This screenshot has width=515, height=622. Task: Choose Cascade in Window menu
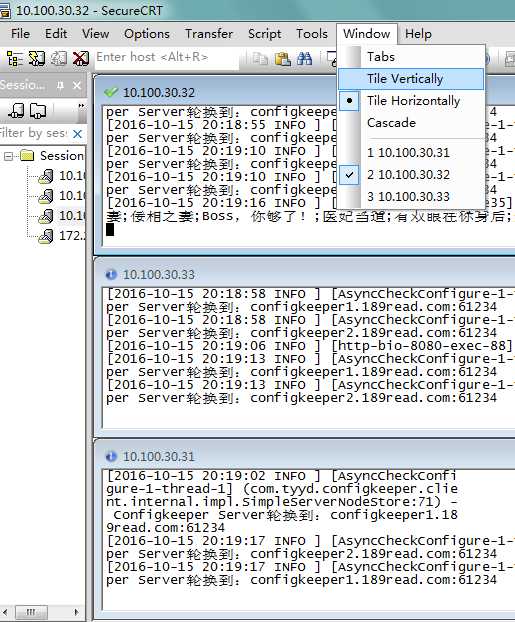coord(411,123)
